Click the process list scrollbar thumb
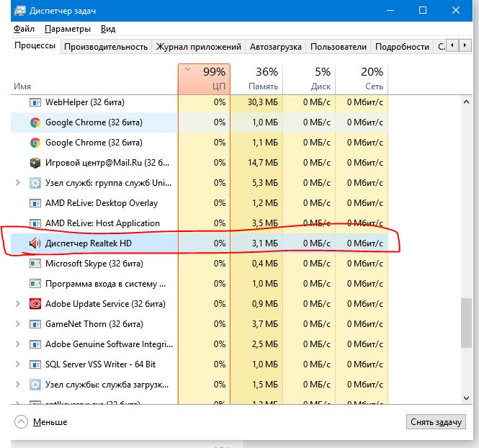 pyautogui.click(x=466, y=323)
